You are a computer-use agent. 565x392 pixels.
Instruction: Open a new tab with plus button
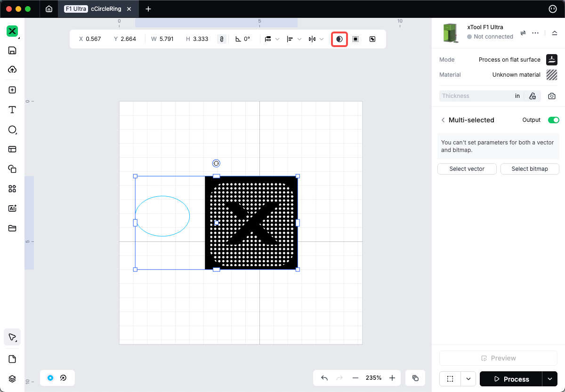tap(148, 9)
